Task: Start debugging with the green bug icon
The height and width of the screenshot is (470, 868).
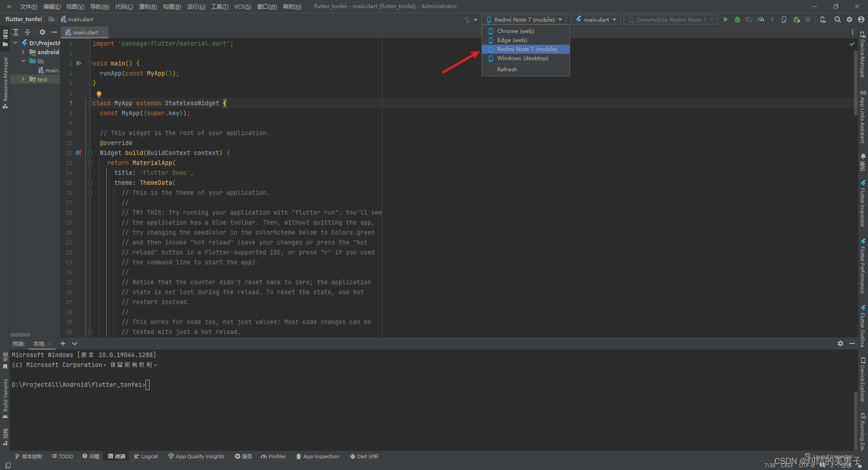Action: (x=737, y=19)
